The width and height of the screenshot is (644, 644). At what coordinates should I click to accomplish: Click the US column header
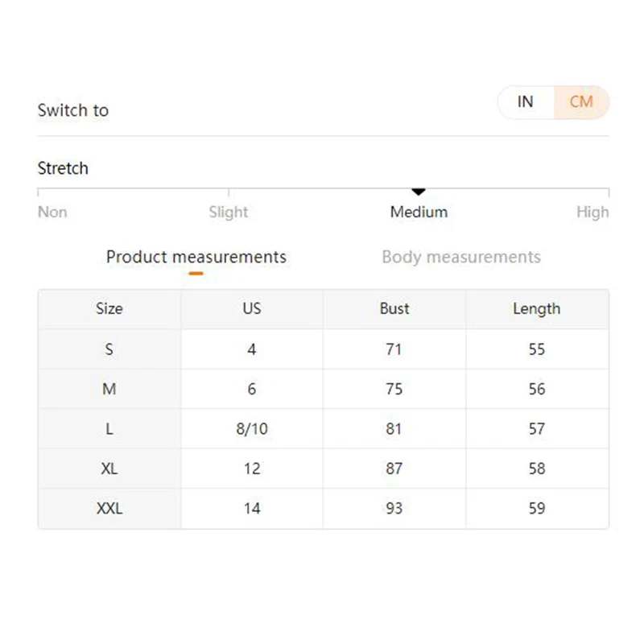(x=252, y=309)
